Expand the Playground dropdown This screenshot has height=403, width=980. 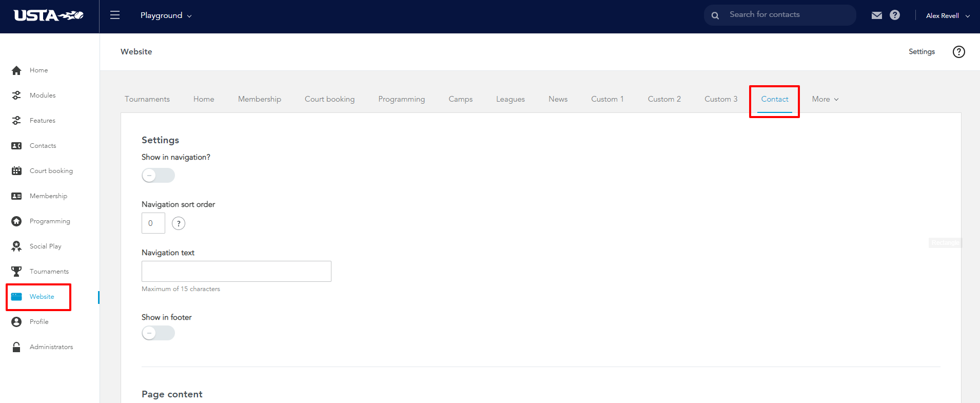[x=166, y=15]
